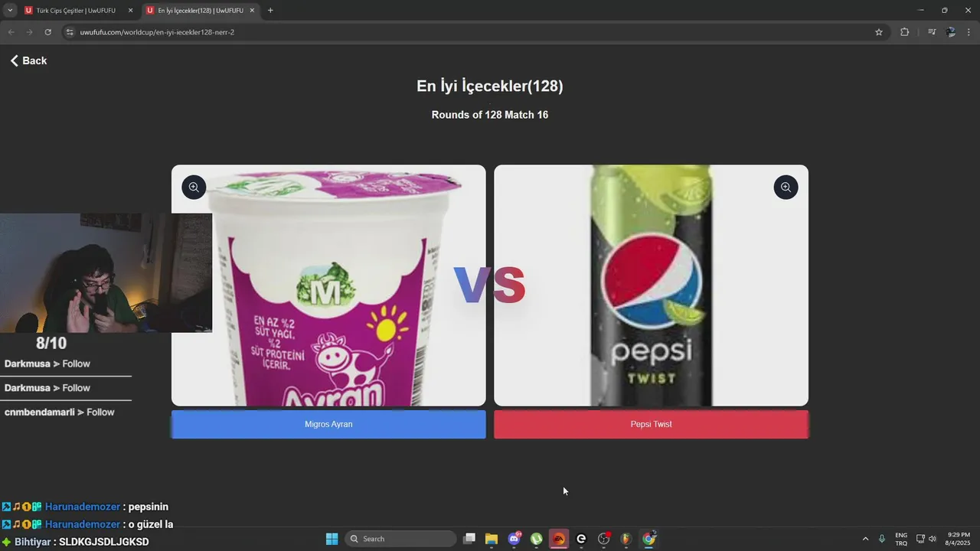
Task: Open File Explorer from the taskbar
Action: coord(492,539)
